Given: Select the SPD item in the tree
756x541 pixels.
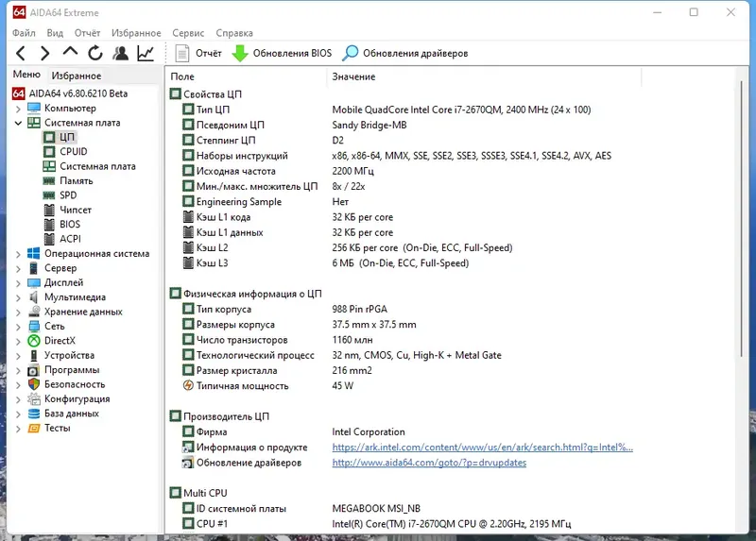Looking at the screenshot, I should [x=68, y=195].
